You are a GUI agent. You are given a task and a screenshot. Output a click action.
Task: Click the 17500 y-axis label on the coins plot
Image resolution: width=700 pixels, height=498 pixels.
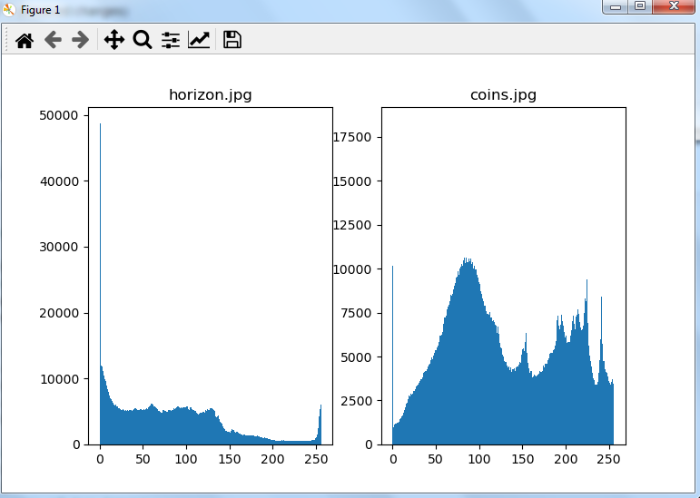pos(352,137)
